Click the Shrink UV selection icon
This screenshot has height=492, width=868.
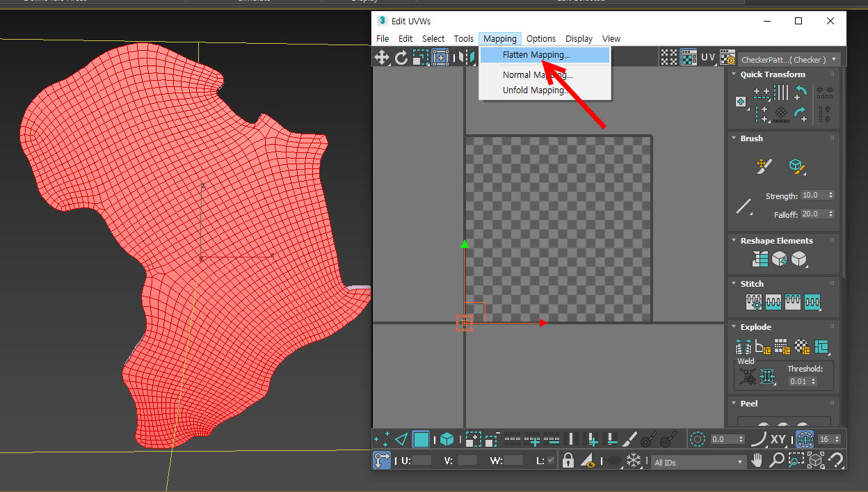click(x=492, y=439)
